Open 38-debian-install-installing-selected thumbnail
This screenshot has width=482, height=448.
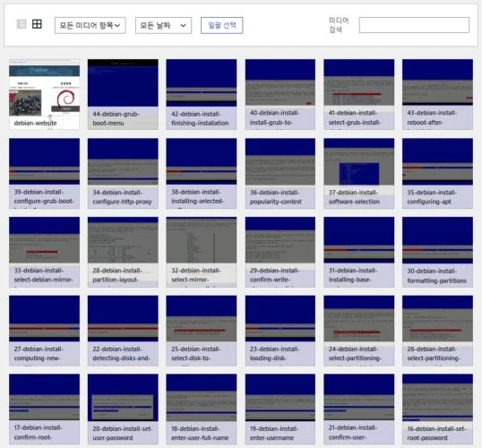[202, 174]
